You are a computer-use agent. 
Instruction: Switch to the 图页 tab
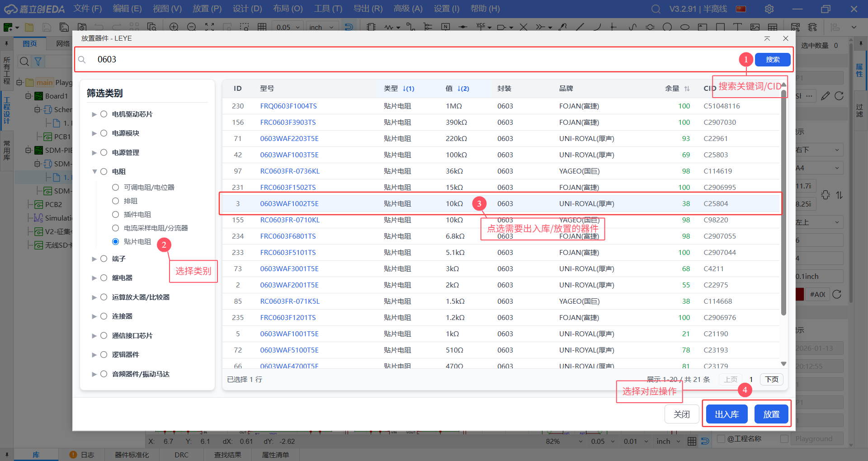point(30,43)
